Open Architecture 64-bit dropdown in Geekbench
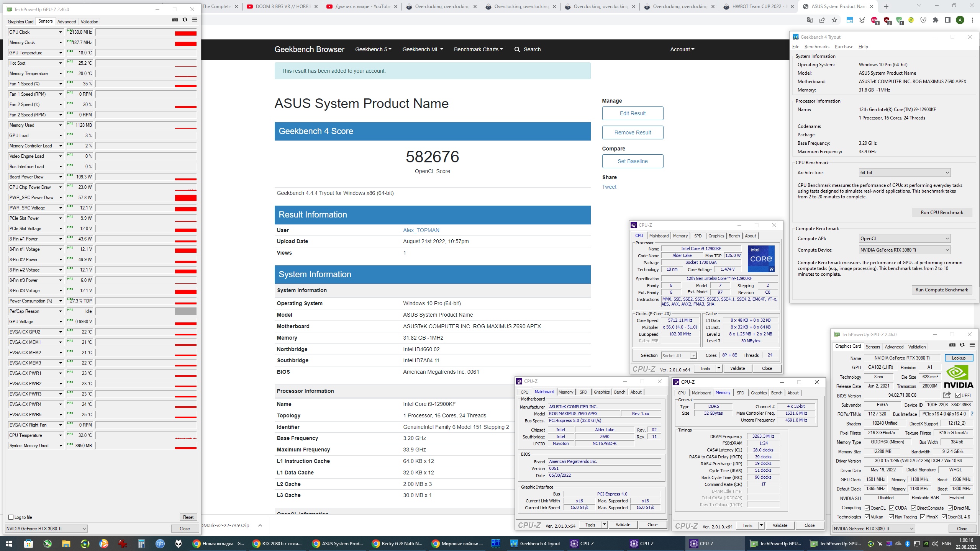This screenshot has height=551, width=980. [905, 173]
